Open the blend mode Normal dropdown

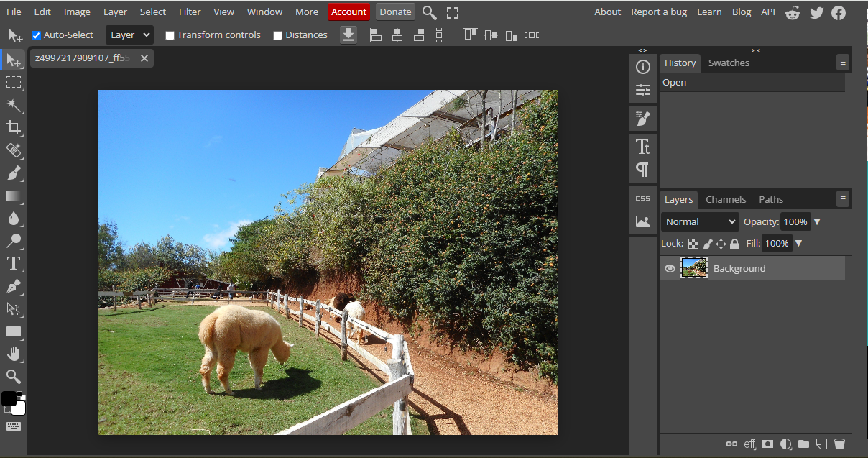click(x=700, y=221)
